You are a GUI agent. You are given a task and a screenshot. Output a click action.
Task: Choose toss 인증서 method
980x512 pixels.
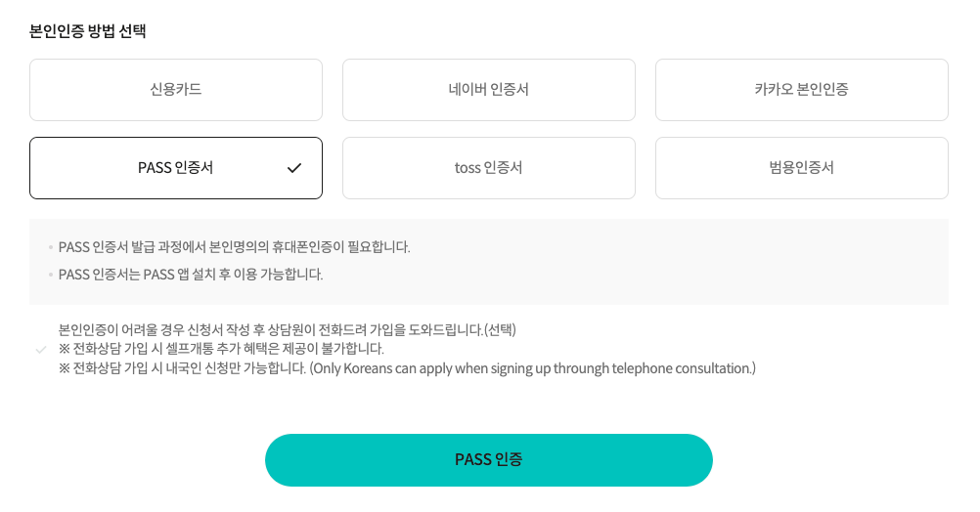pos(489,168)
